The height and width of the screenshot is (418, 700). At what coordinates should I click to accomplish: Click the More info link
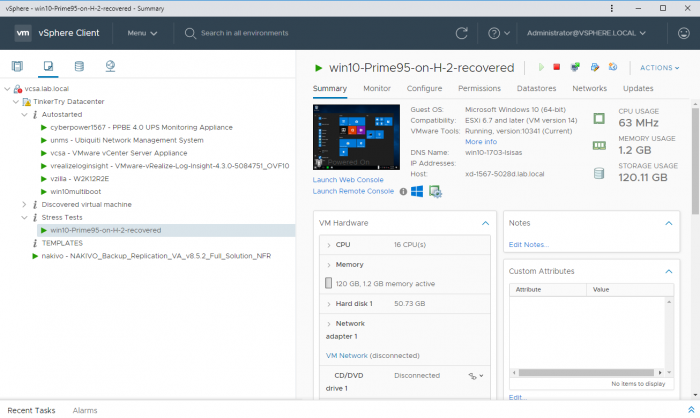point(481,142)
